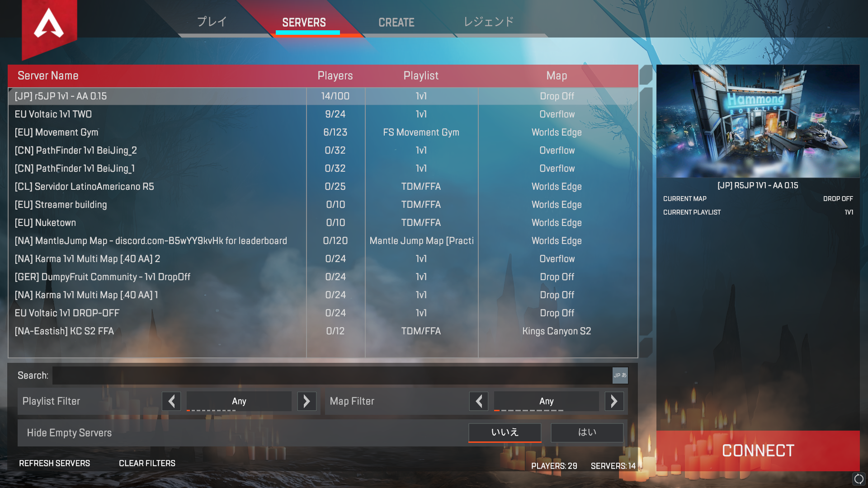
Task: Click CLEAR FILTERS
Action: (x=147, y=463)
